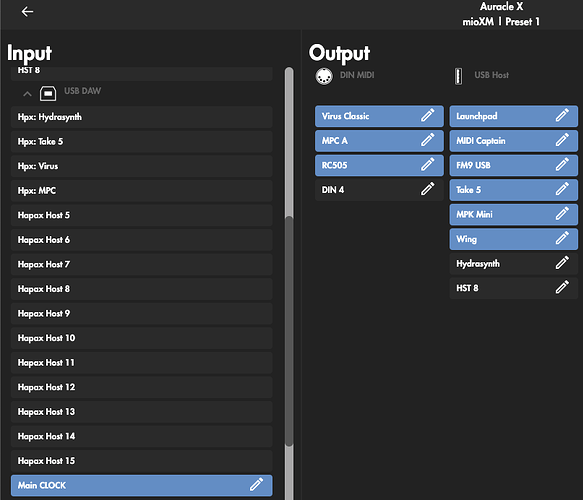This screenshot has width=583, height=500.
Task: Toggle routing to Launchpad output
Action: click(x=514, y=116)
